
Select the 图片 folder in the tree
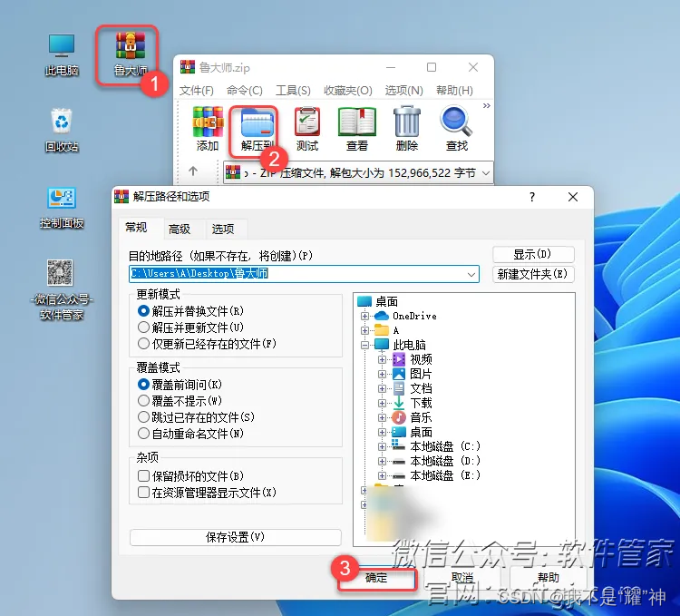pyautogui.click(x=421, y=374)
